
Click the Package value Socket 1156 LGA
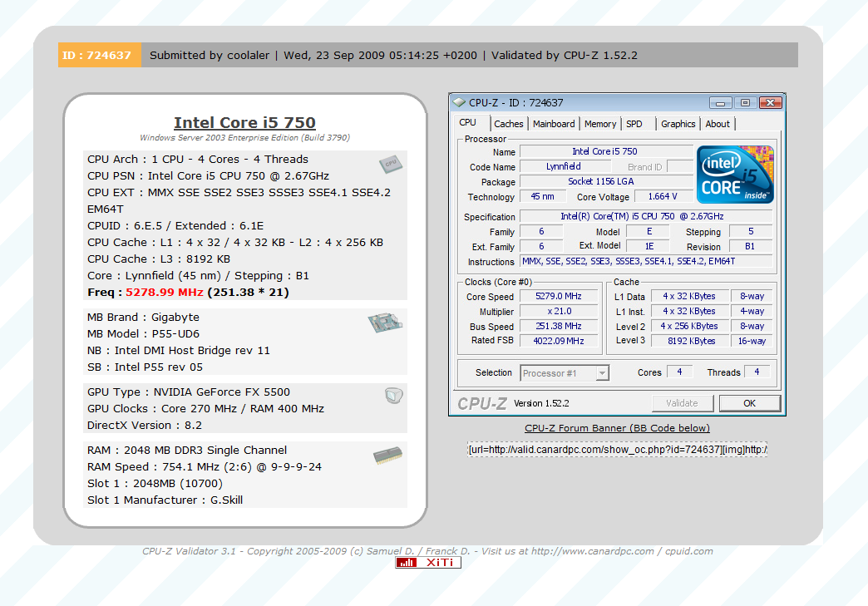(x=606, y=181)
